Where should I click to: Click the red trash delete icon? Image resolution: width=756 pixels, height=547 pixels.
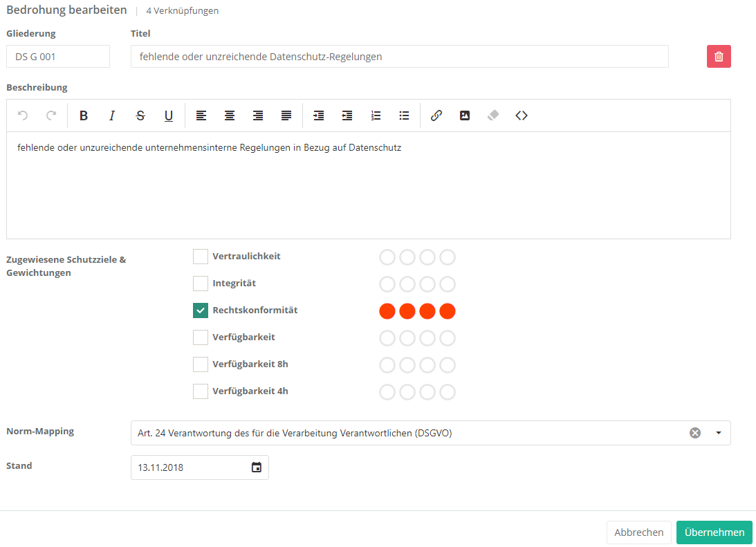click(719, 57)
